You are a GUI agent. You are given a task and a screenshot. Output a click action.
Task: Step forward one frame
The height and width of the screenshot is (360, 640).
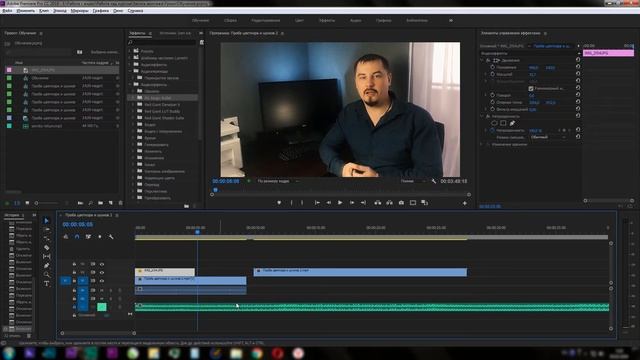click(351, 202)
